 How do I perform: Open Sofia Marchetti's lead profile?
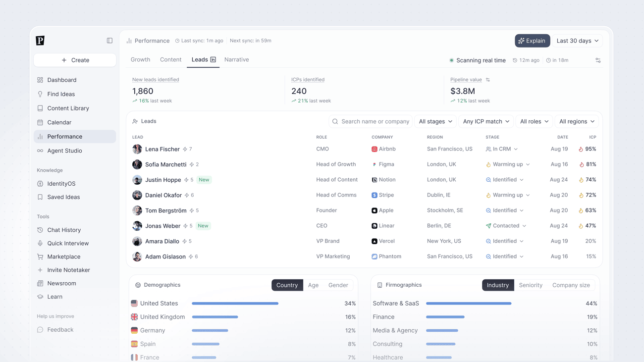click(x=165, y=164)
